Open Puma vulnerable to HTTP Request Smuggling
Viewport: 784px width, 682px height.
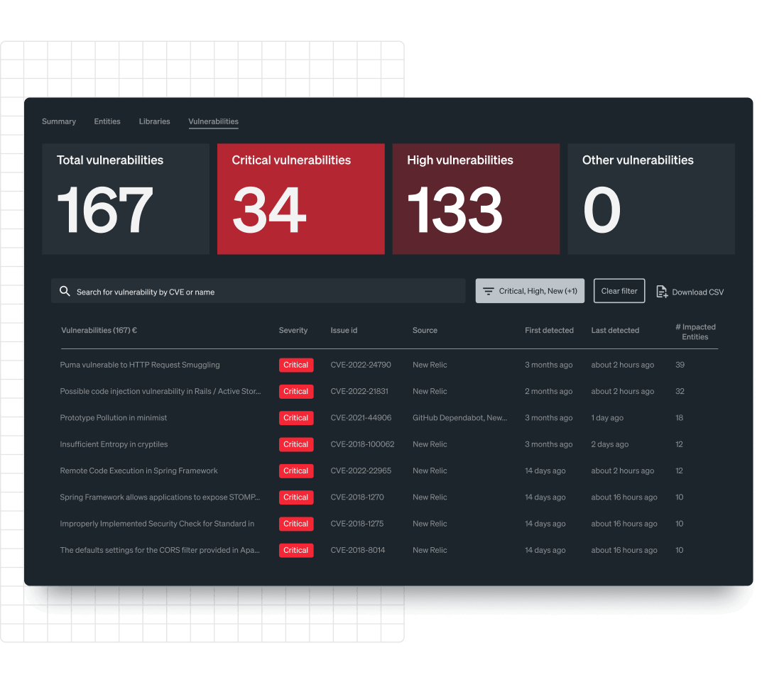coord(140,365)
